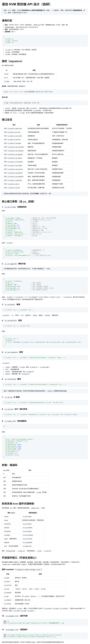
Task: Click the 鉴权 (signature) section heading
Action: click(12, 61)
